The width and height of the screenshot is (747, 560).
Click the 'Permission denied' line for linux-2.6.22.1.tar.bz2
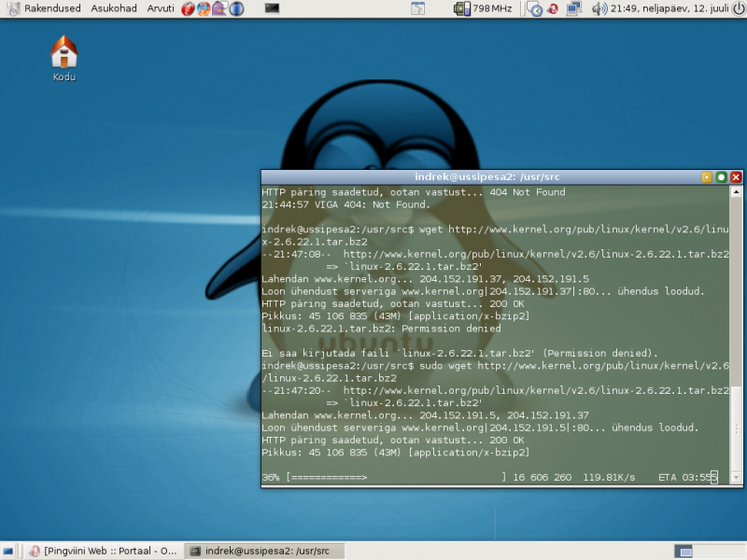click(x=381, y=329)
